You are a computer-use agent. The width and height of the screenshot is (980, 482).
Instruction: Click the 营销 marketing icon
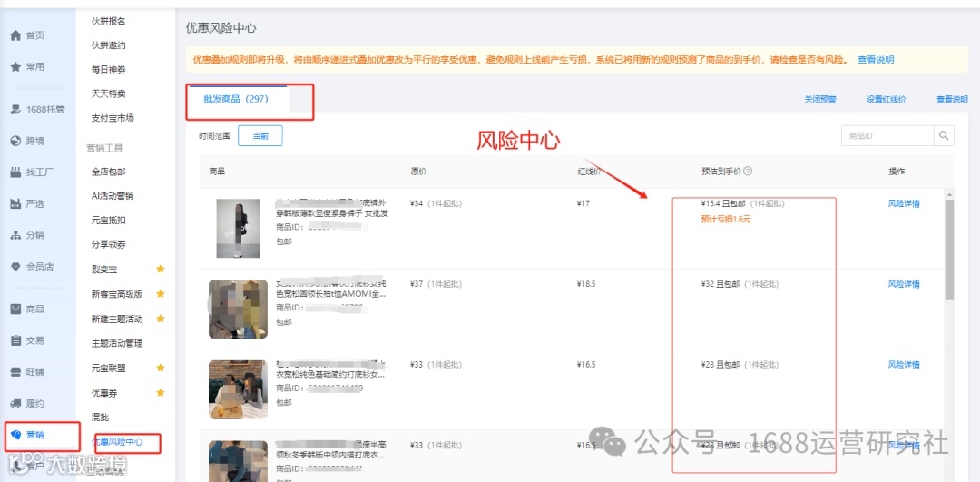16,435
